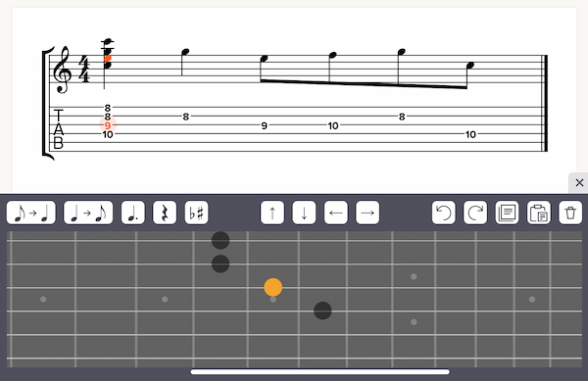Select the highlighted orange 9 in tab
The height and width of the screenshot is (381, 588).
coord(108,125)
